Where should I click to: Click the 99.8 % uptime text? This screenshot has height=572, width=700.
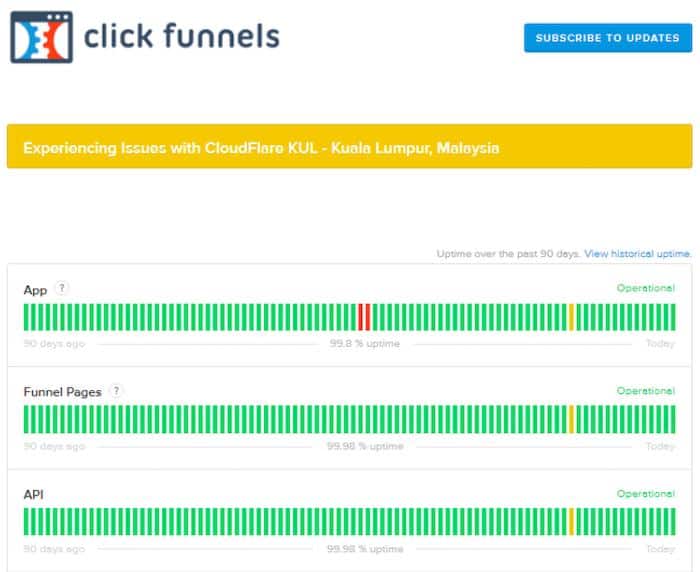[x=365, y=344]
